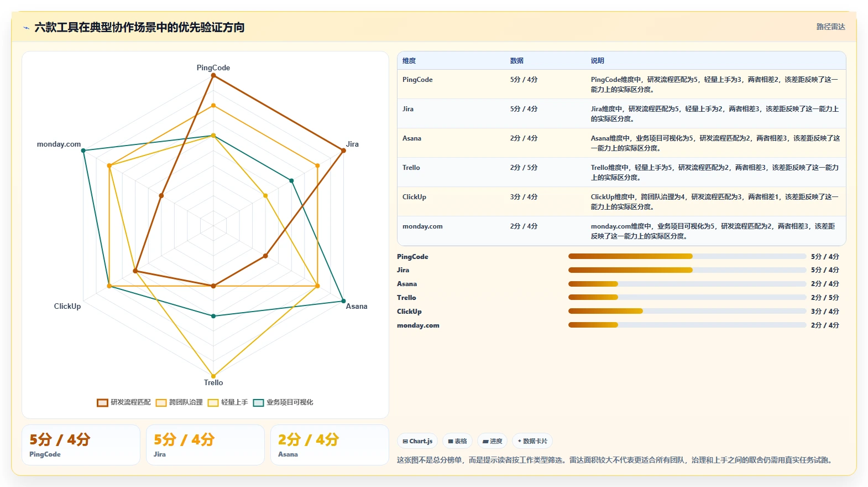Click the monday.com progress bar

tap(687, 325)
